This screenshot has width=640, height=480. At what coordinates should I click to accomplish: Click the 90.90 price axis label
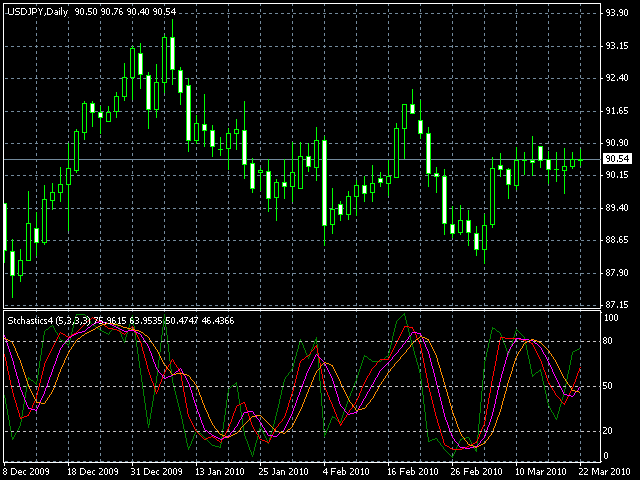[617, 142]
